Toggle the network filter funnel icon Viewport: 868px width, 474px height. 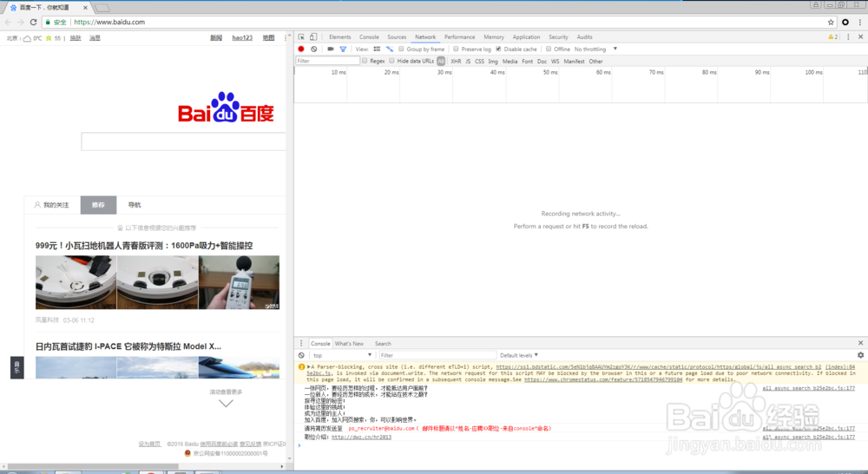pos(343,49)
